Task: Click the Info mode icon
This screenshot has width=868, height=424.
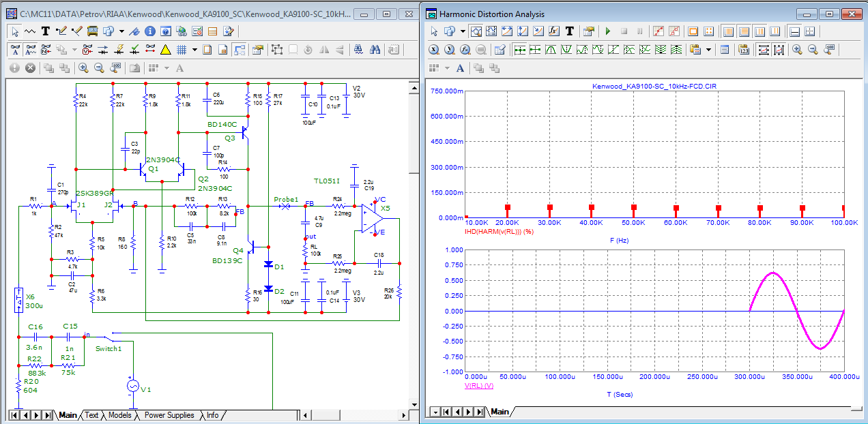Action: tap(149, 31)
